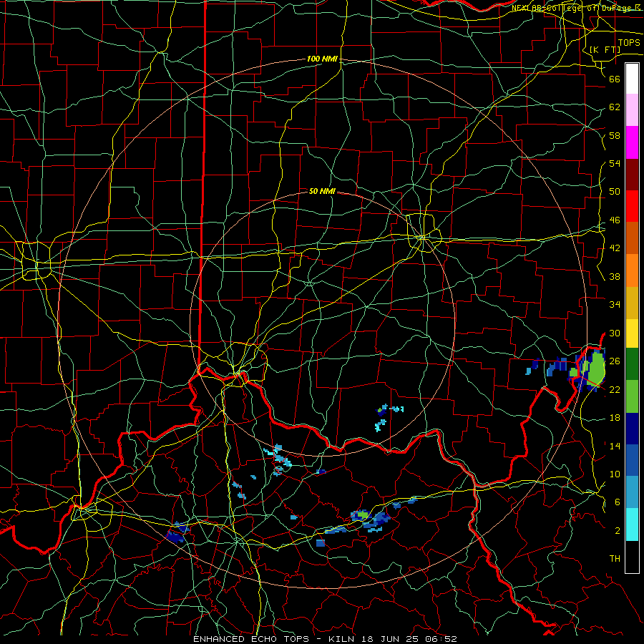Click the dark green legend swatch
The image size is (644, 644).
coord(632,364)
